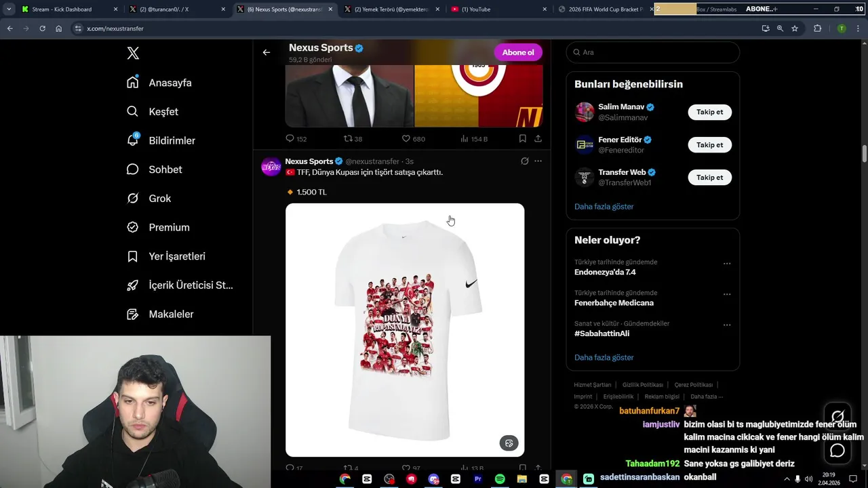The height and width of the screenshot is (488, 868).
Task: Click the X logo home icon
Action: pyautogui.click(x=133, y=54)
